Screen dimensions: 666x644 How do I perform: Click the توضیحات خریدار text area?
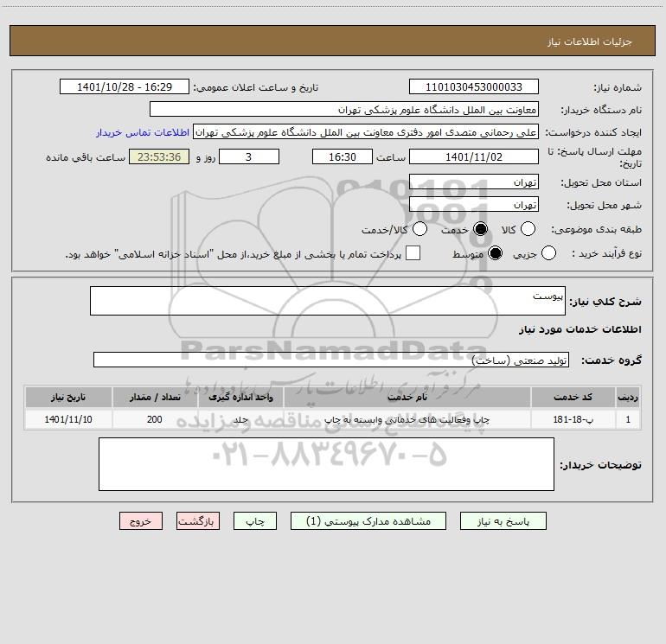[x=326, y=464]
